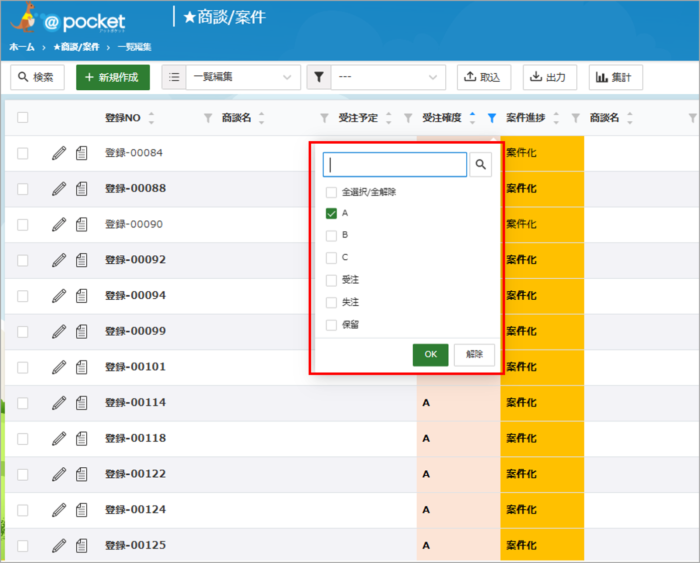This screenshot has height=563, width=700.
Task: Click the 出力 export button
Action: 550,77
